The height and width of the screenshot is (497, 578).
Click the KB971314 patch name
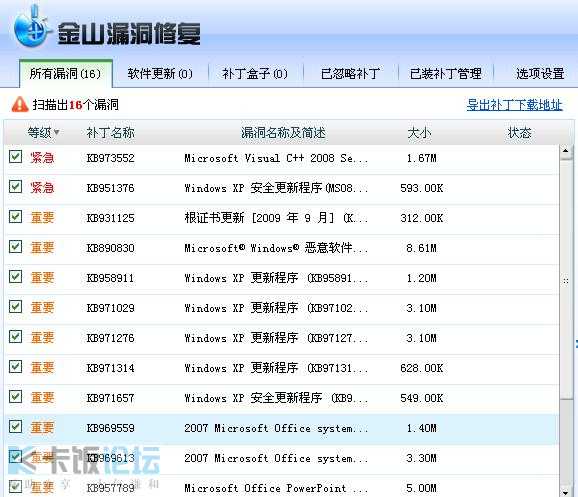point(110,368)
